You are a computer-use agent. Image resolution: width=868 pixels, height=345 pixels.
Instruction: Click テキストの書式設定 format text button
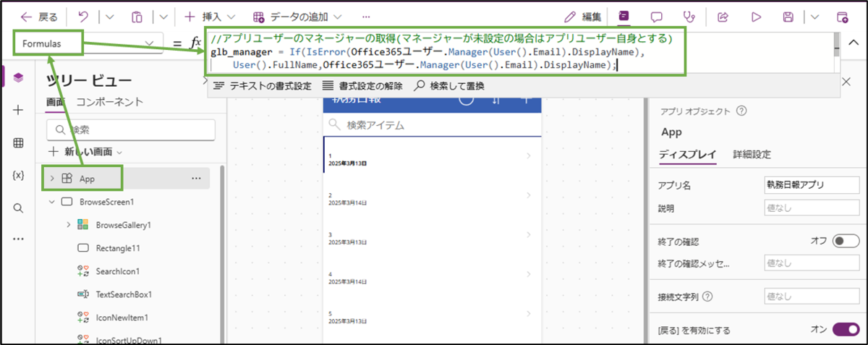click(x=263, y=85)
